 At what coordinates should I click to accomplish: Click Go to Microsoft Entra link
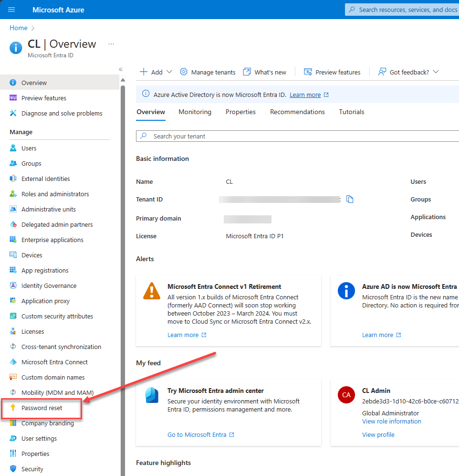(197, 435)
